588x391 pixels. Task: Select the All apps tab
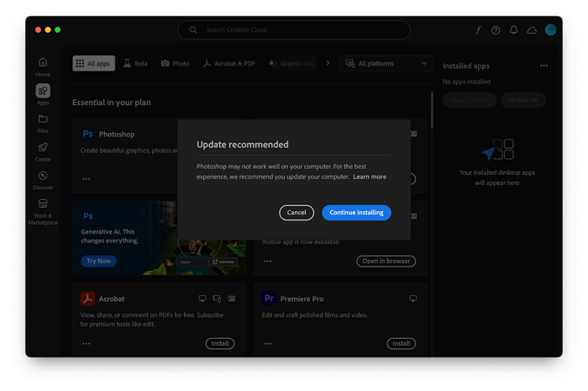tap(93, 63)
